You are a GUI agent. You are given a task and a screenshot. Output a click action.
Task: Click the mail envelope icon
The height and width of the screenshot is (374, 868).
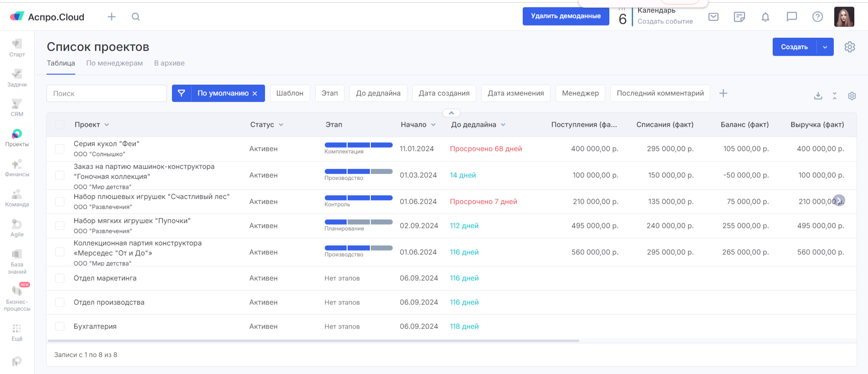click(713, 17)
